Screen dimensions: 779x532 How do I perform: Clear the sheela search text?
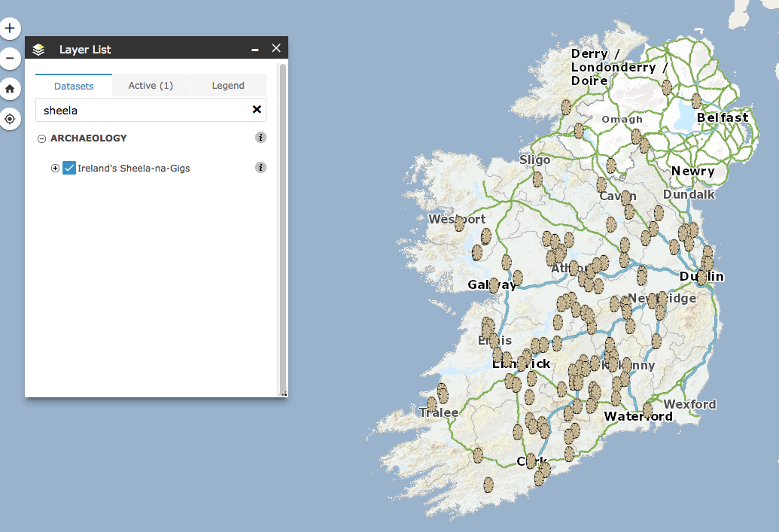(x=257, y=110)
